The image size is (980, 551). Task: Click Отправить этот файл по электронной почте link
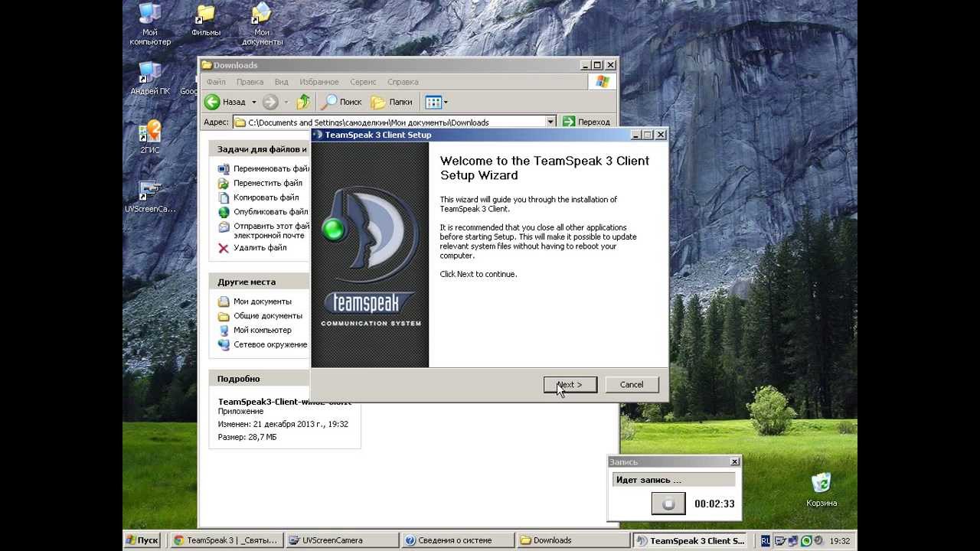tap(272, 230)
